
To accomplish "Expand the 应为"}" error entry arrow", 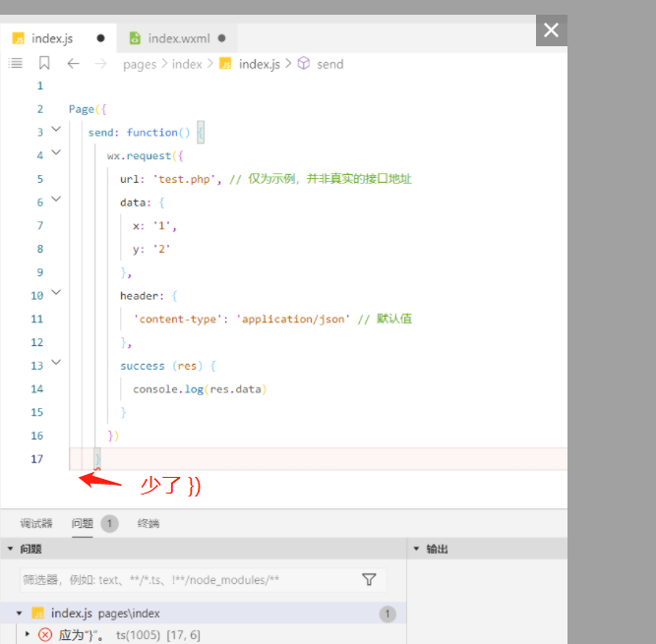I will (28, 634).
